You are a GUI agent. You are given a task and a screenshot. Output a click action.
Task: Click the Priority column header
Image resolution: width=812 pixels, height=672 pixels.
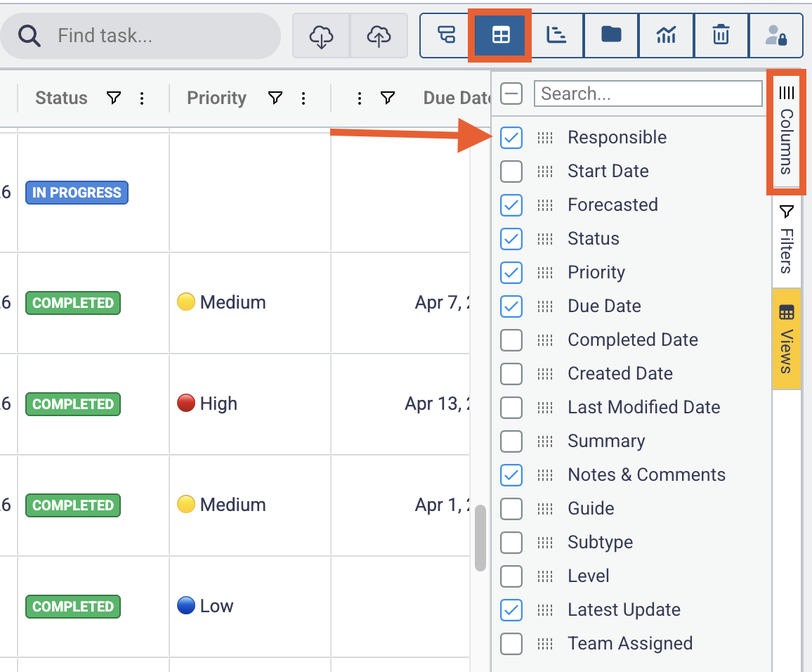tap(216, 98)
